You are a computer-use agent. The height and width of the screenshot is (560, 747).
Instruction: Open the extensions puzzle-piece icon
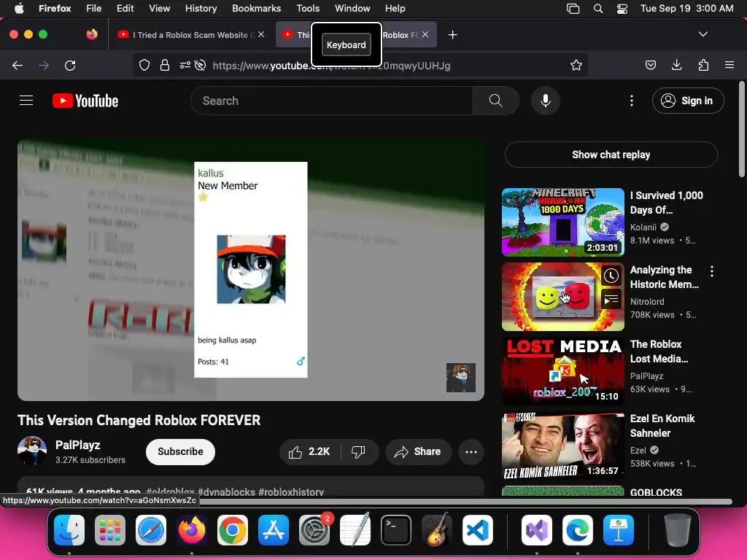pyautogui.click(x=703, y=65)
